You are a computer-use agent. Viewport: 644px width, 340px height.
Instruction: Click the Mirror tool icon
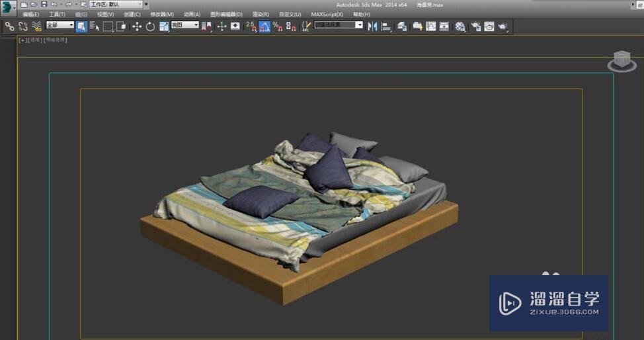372,26
